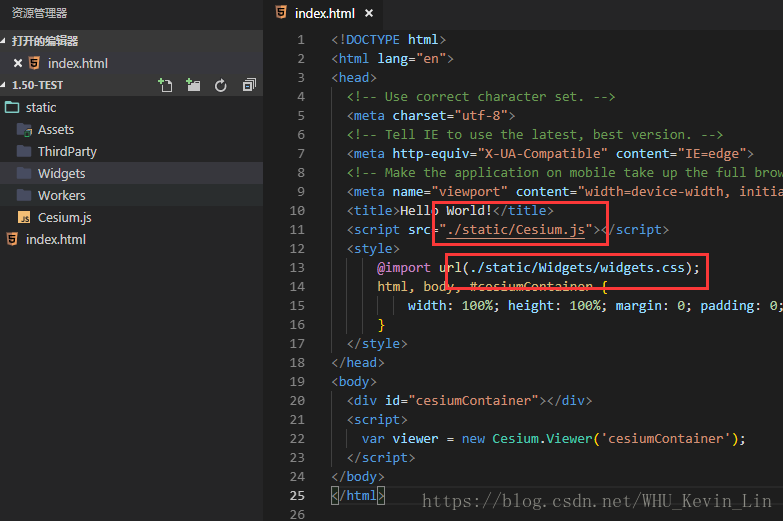This screenshot has width=783, height=521.
Task: Refresh the explorer file tree
Action: [x=221, y=86]
